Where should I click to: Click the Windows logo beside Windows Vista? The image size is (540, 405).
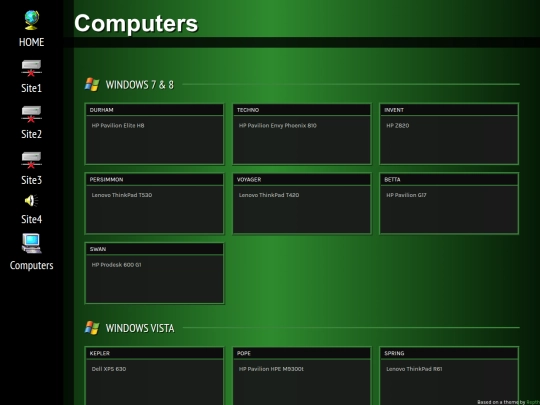click(x=92, y=328)
